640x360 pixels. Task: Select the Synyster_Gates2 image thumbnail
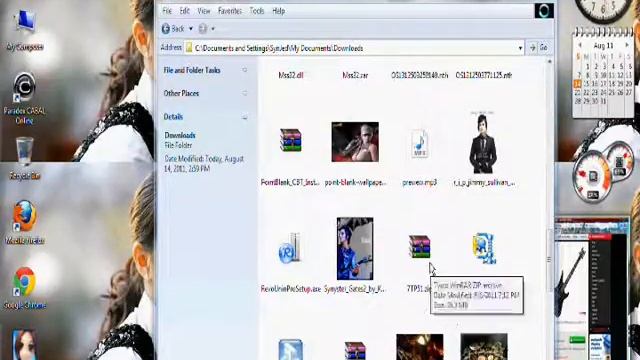coord(355,249)
